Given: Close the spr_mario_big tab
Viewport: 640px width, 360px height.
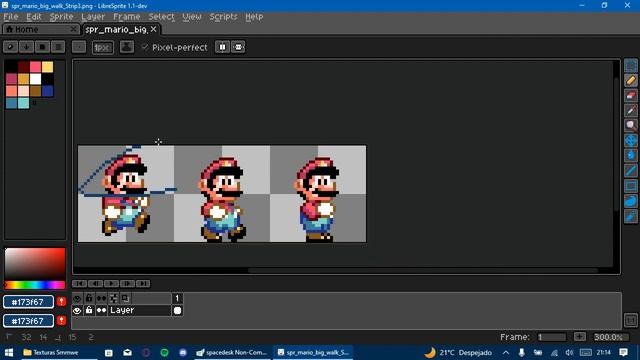Looking at the screenshot, I should [153, 29].
